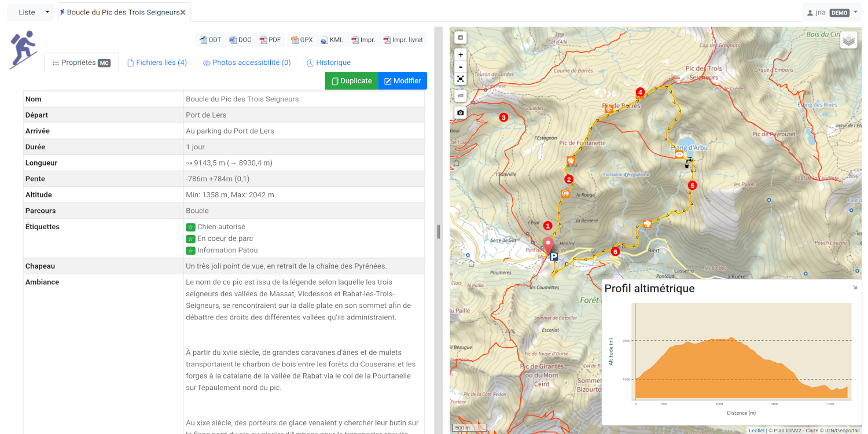Click the red departure pin marker
The image size is (868, 434).
[x=548, y=245]
